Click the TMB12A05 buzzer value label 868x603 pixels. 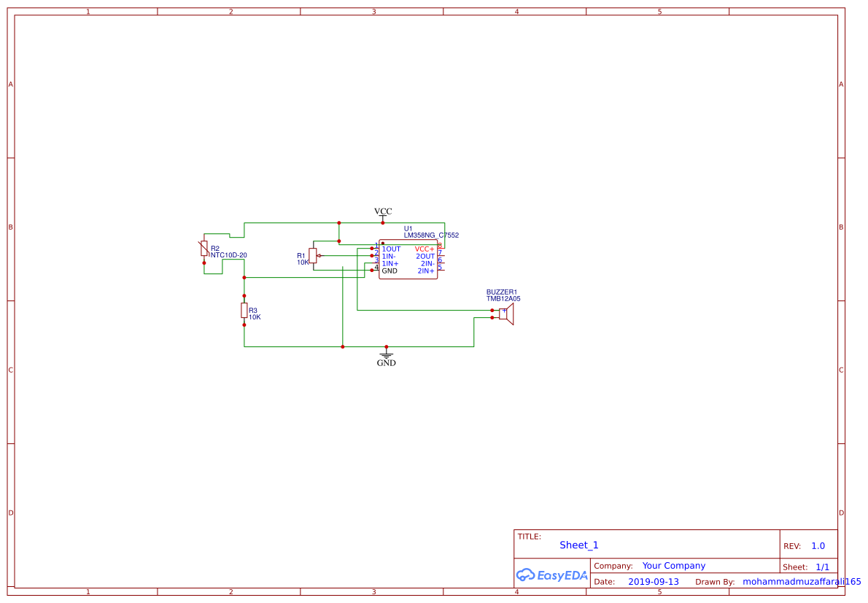(502, 299)
